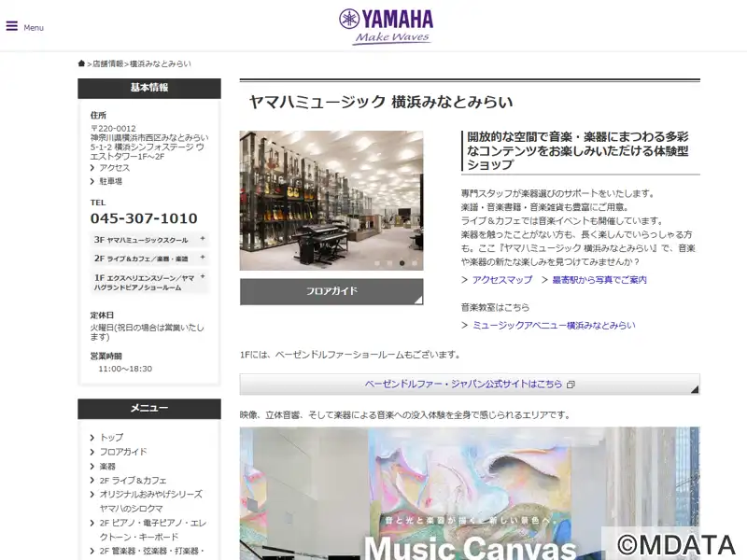
Task: Open オリジナルおみやげシリーズ menu item
Action: point(150,501)
